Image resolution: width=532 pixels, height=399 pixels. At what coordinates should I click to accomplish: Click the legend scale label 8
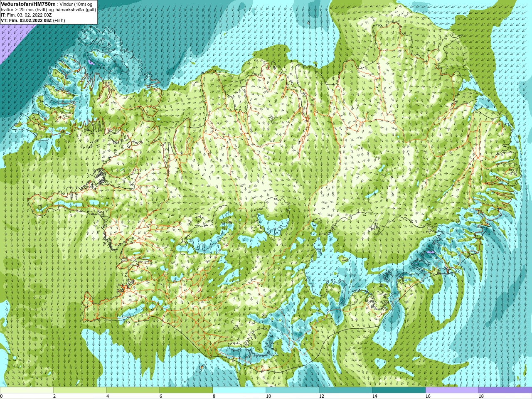[x=214, y=396]
